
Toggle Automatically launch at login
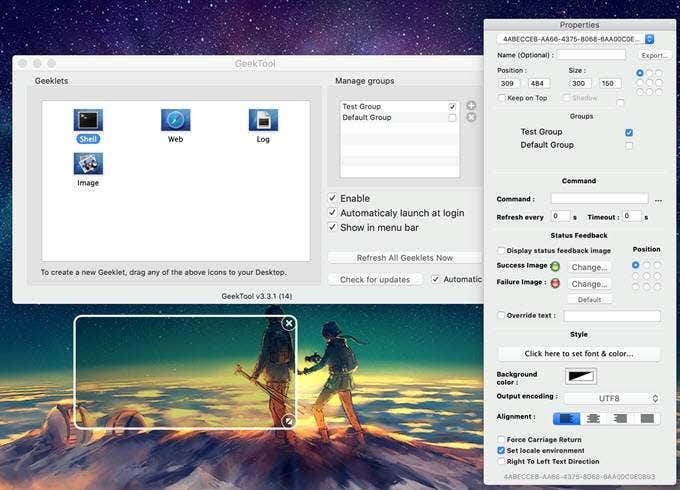[x=333, y=213]
